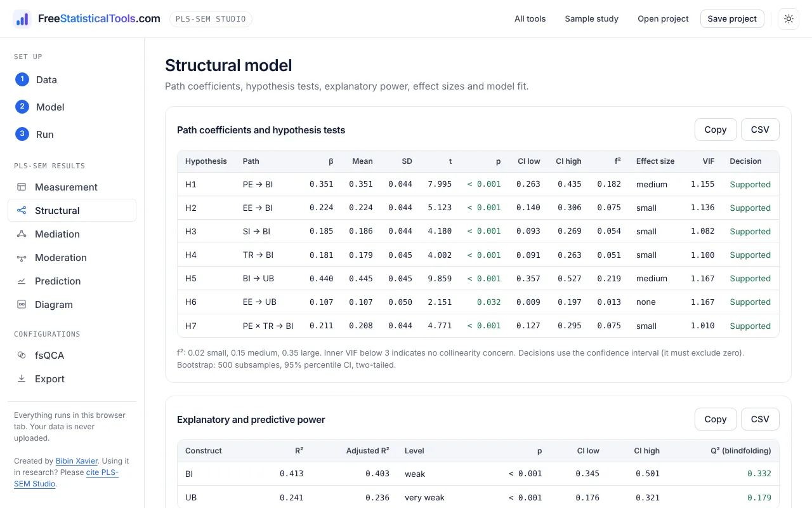Click the Mediation triangle icon

tap(22, 234)
